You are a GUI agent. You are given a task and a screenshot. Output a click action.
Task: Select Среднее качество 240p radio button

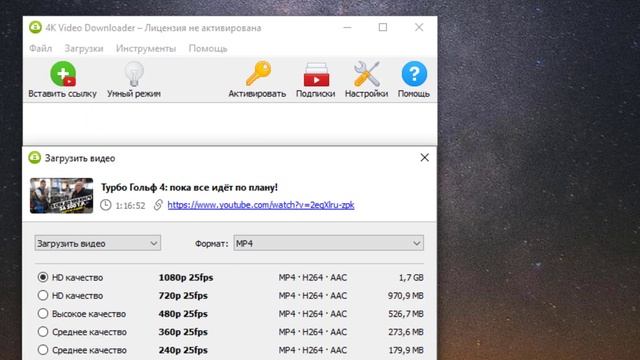click(43, 350)
